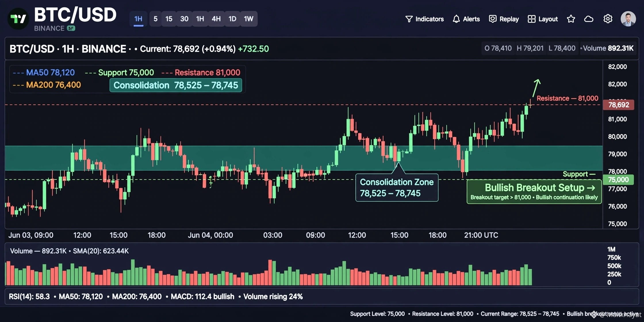The width and height of the screenshot is (644, 322).
Task: Click the Consolidation Zone callout box
Action: coord(397,187)
